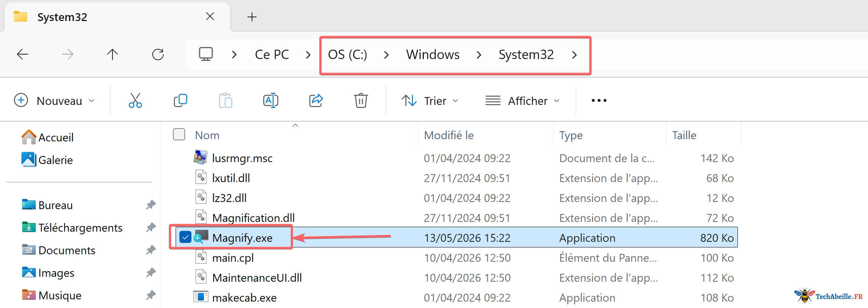Open Documents in the sidebar
Viewport: 868px width, 308px height.
[67, 250]
